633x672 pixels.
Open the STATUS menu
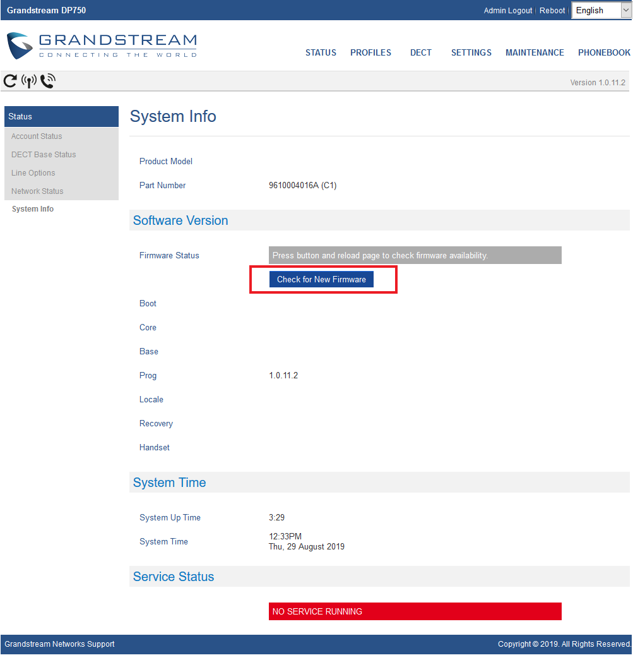pyautogui.click(x=321, y=52)
